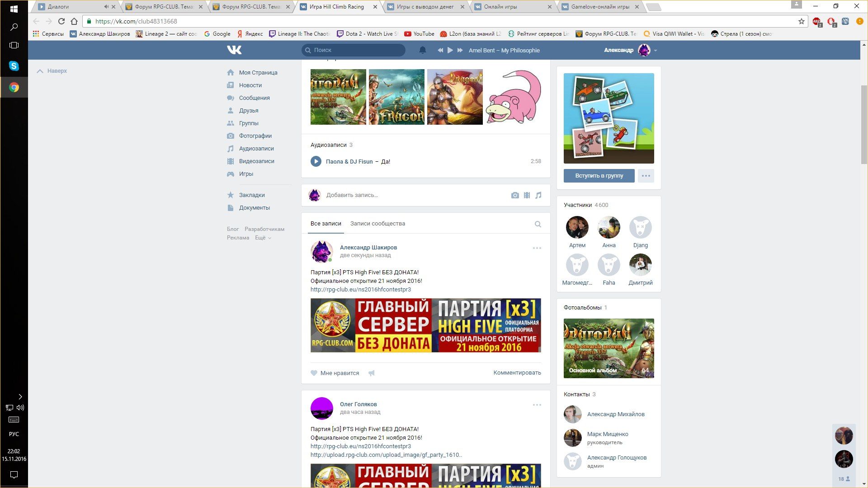This screenshot has height=488, width=868.
Task: Open group actions three-dots button
Action: pos(646,176)
